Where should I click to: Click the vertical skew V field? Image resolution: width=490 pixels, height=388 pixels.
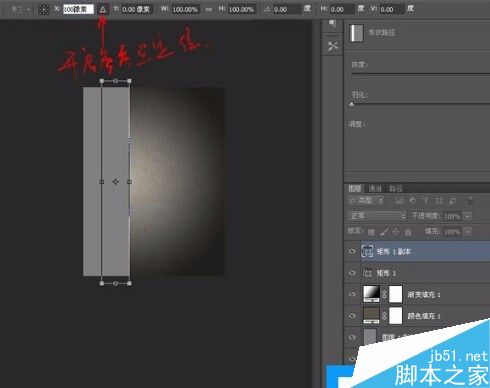tap(392, 9)
